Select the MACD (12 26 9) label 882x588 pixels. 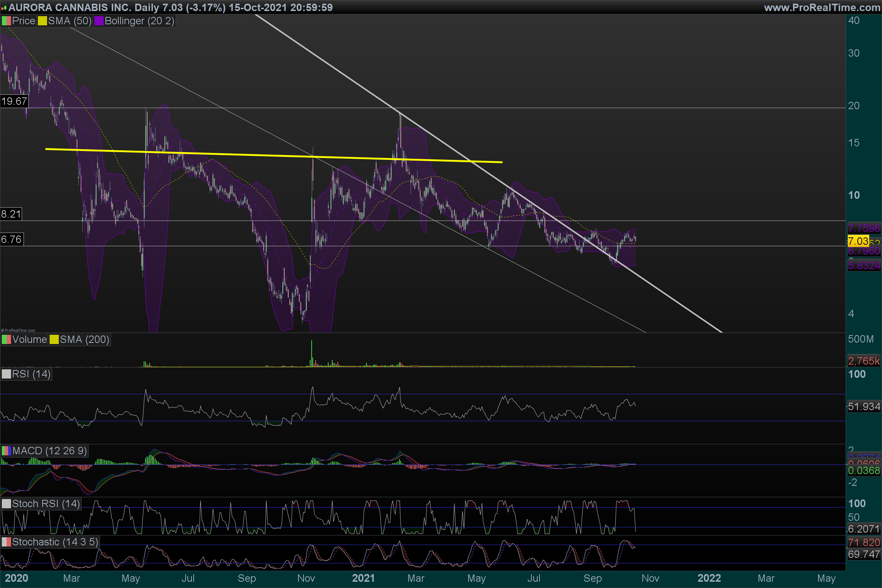pos(50,451)
